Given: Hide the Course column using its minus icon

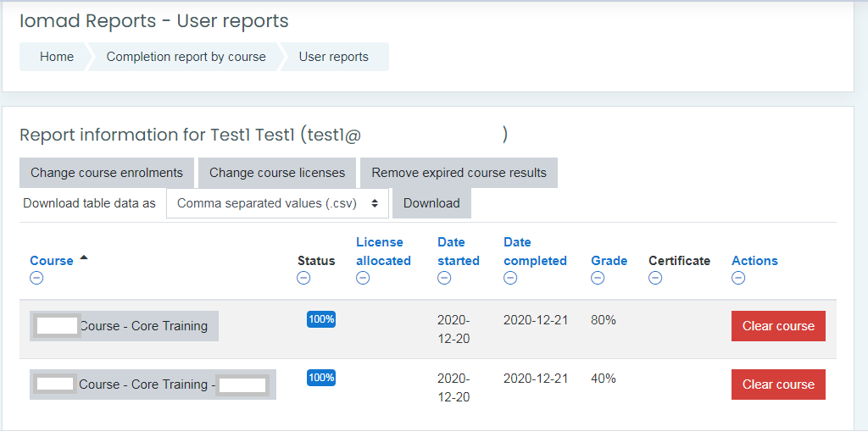Looking at the screenshot, I should click(x=36, y=279).
